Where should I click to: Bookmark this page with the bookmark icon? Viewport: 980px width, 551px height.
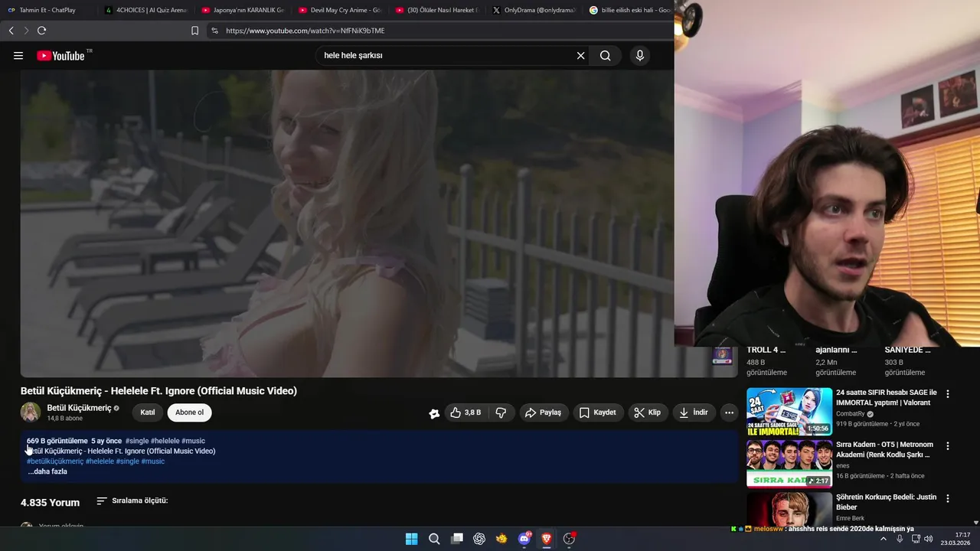[194, 31]
